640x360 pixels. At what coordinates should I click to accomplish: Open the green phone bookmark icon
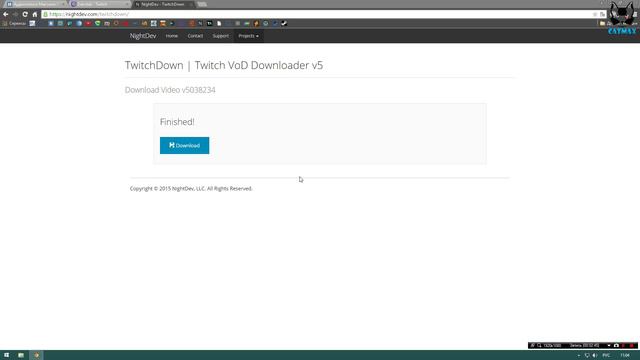(x=98, y=24)
